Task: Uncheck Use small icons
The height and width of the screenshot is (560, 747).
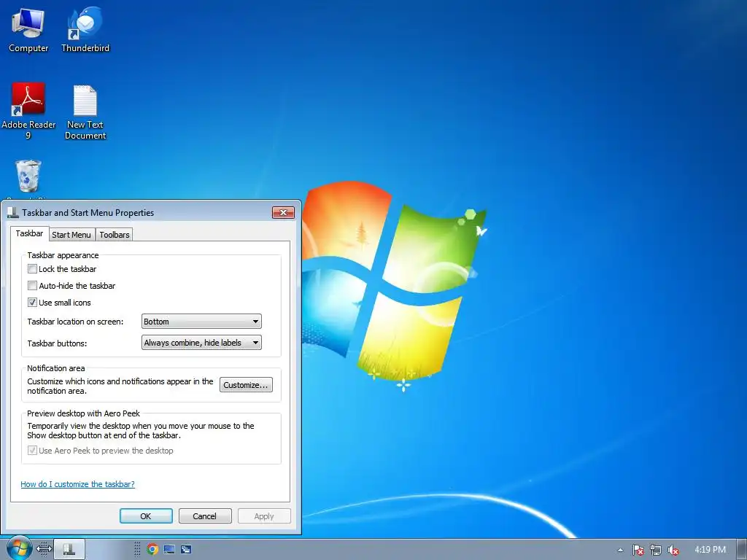Action: point(32,302)
